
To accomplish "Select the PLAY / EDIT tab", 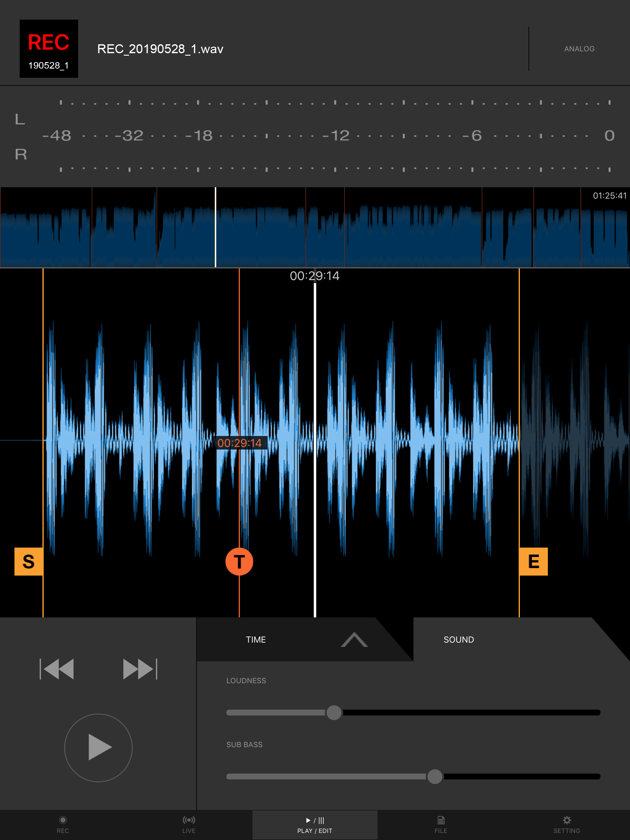I will coord(315,825).
